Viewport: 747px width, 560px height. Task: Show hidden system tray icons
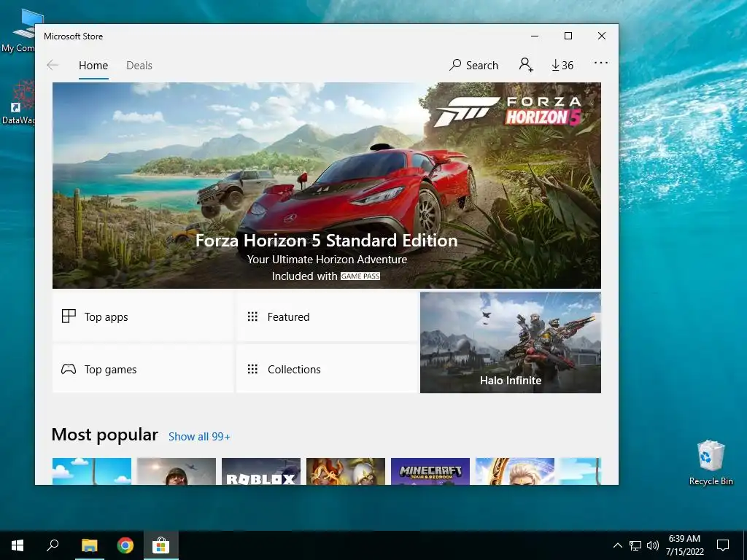617,545
